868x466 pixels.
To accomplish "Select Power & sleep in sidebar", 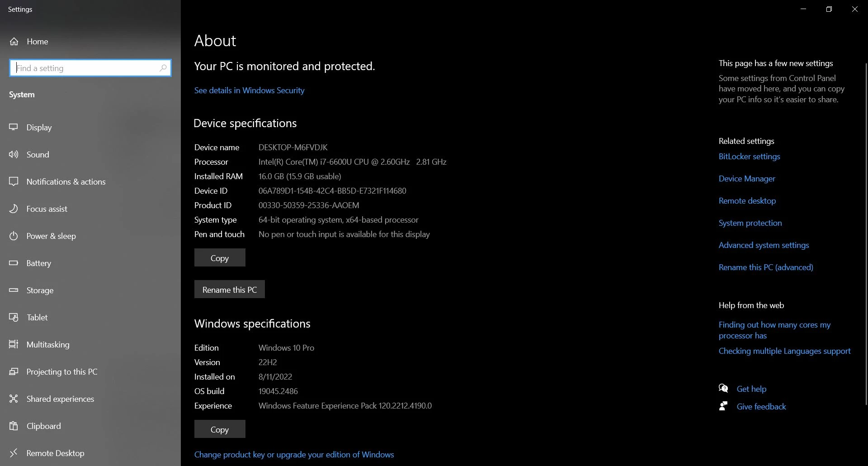I will [90, 236].
